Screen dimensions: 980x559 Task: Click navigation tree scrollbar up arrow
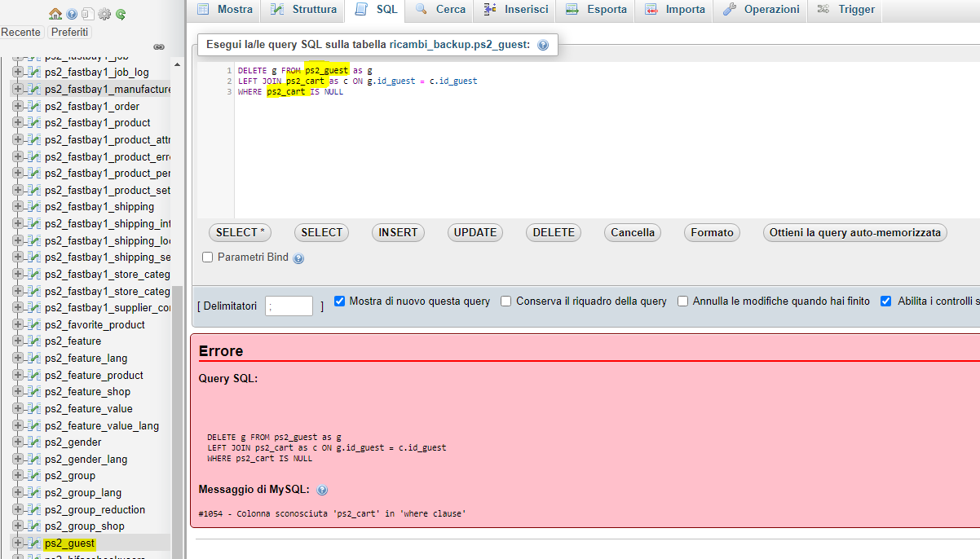point(178,64)
